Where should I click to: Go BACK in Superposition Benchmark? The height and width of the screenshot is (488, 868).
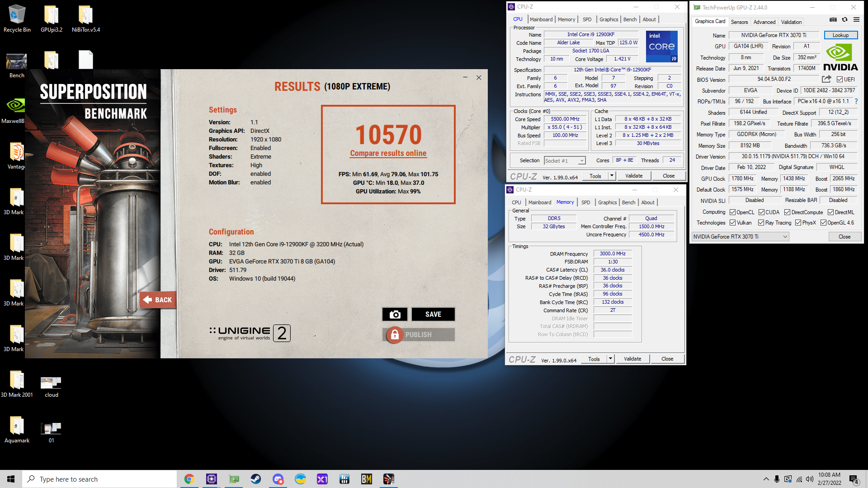pyautogui.click(x=158, y=300)
